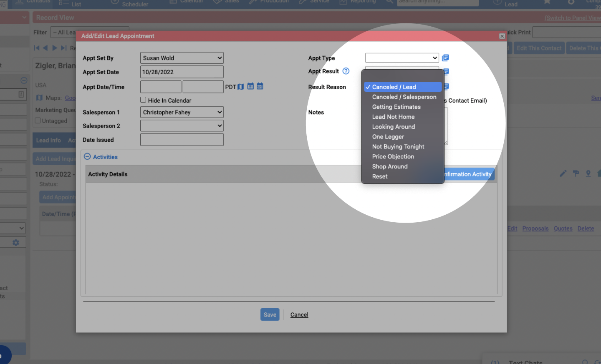601x364 pixels.
Task: Click the map pin icon in background page
Action: pyautogui.click(x=588, y=173)
